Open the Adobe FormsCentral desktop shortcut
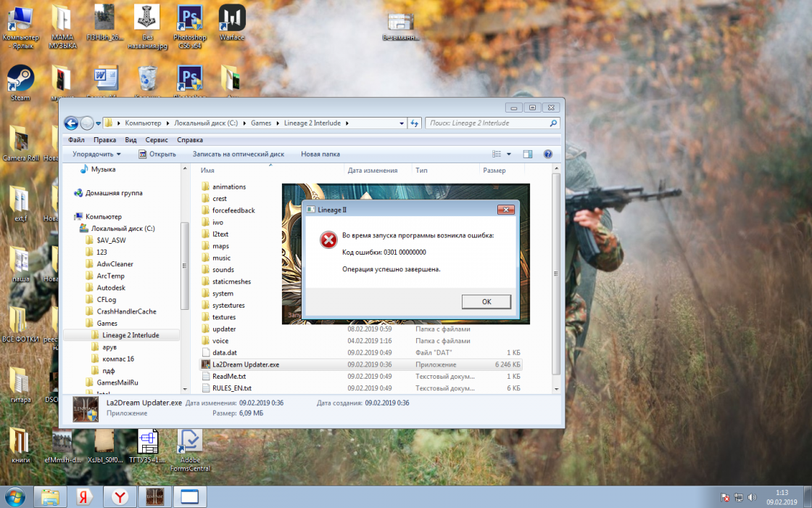 [189, 443]
